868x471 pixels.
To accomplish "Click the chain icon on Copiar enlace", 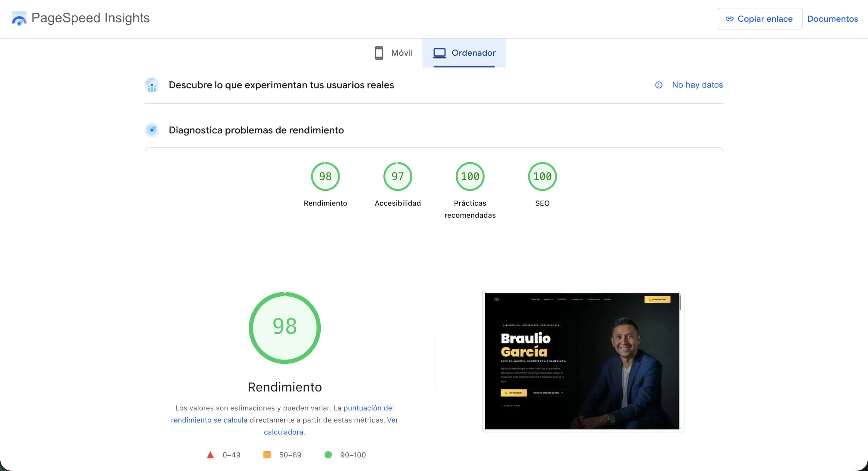I will pos(729,19).
